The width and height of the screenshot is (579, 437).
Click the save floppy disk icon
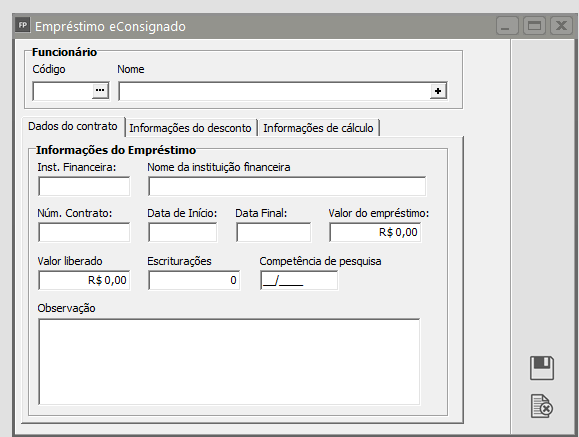(542, 368)
